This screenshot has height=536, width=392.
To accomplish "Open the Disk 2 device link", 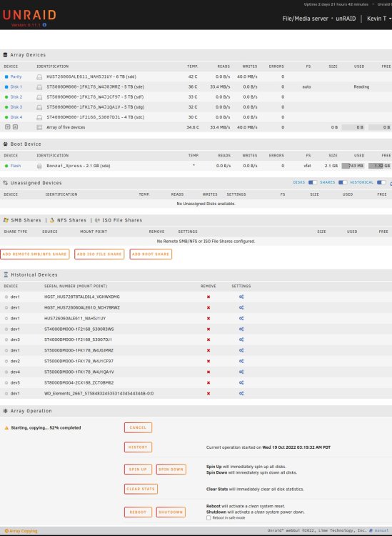I will coord(16,97).
